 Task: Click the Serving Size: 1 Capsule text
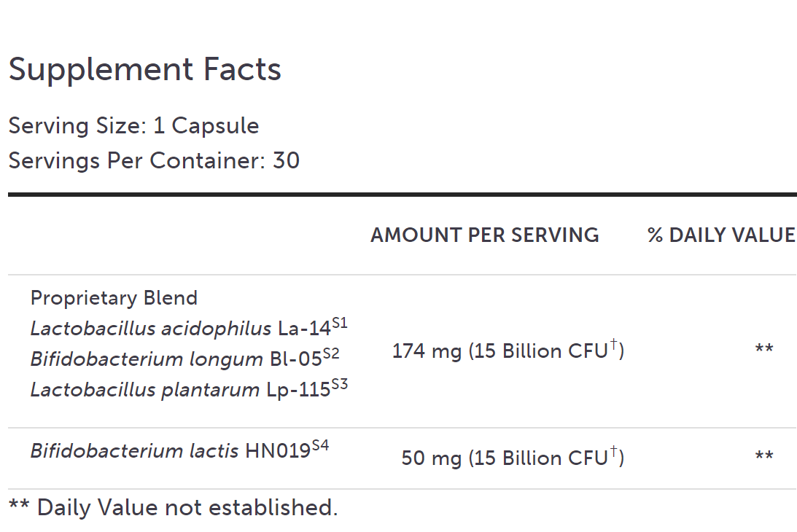pyautogui.click(x=133, y=125)
